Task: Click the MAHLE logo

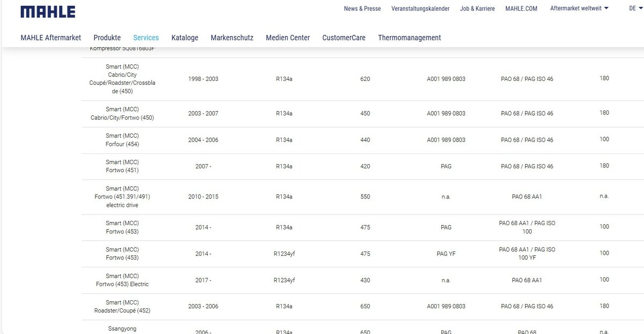Action: [x=48, y=12]
